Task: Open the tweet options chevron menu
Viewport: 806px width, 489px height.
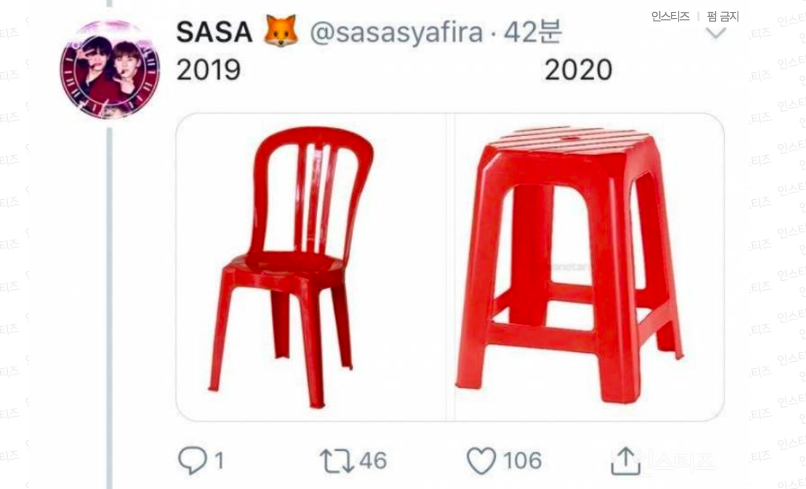Action: 716,33
